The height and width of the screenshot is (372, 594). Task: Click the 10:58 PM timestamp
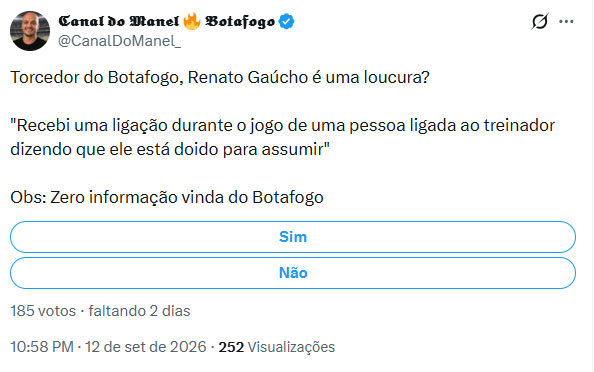point(42,347)
